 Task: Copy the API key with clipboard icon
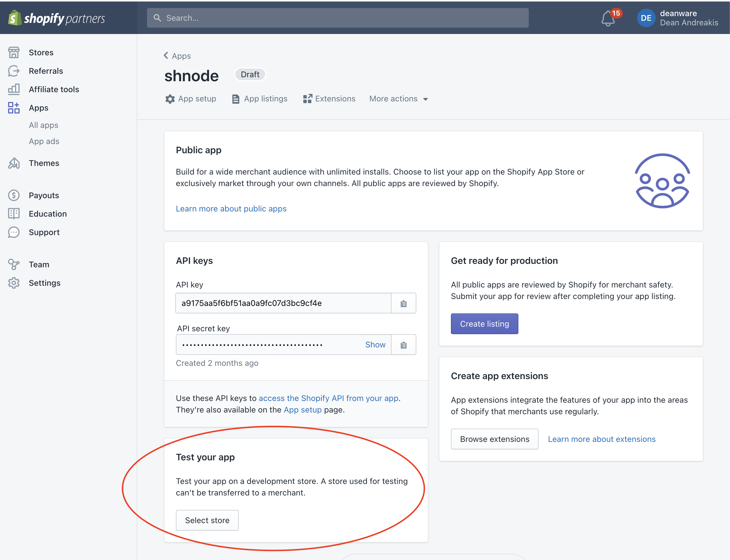click(403, 303)
